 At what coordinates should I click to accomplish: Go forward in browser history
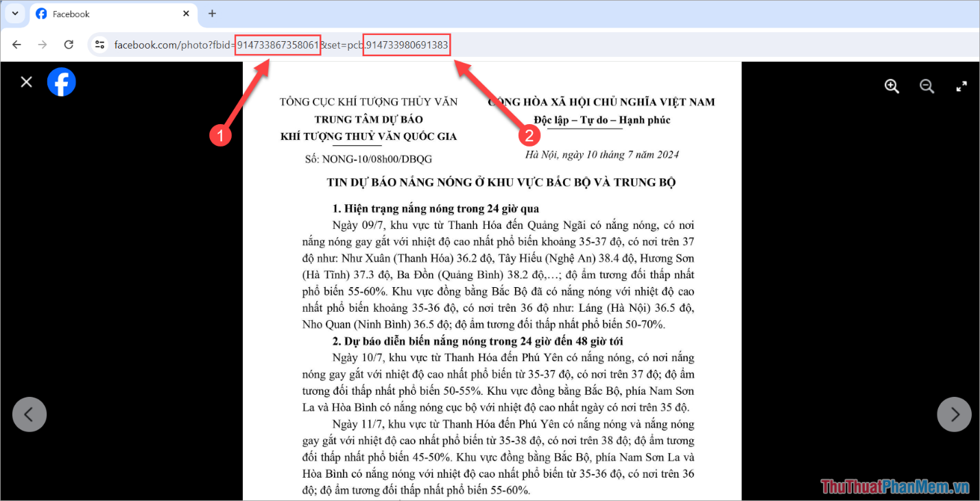(43, 45)
